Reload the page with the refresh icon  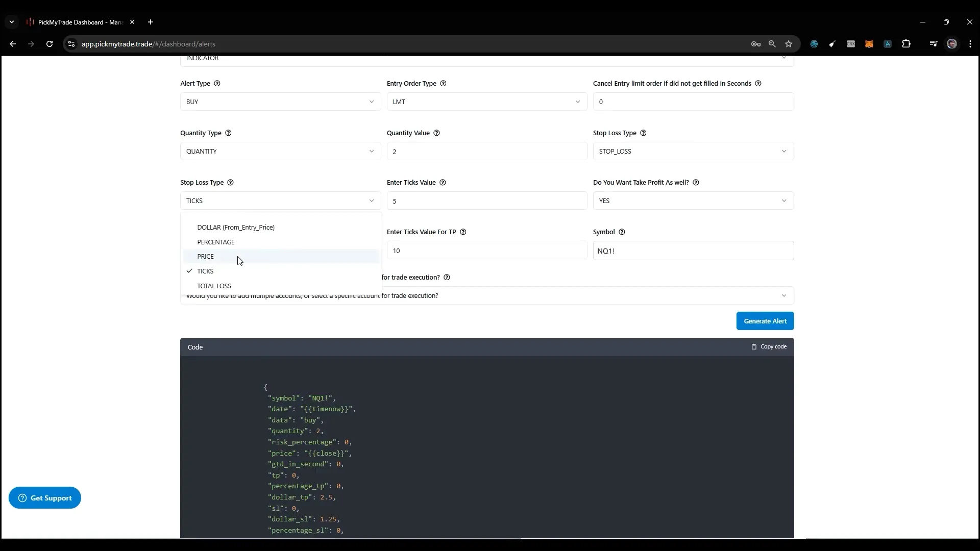pyautogui.click(x=50, y=44)
